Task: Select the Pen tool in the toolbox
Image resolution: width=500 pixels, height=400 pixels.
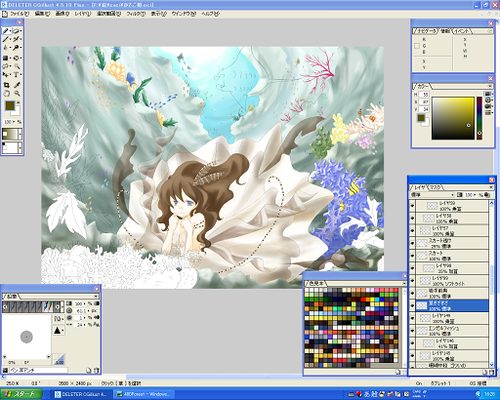Action: (7, 31)
